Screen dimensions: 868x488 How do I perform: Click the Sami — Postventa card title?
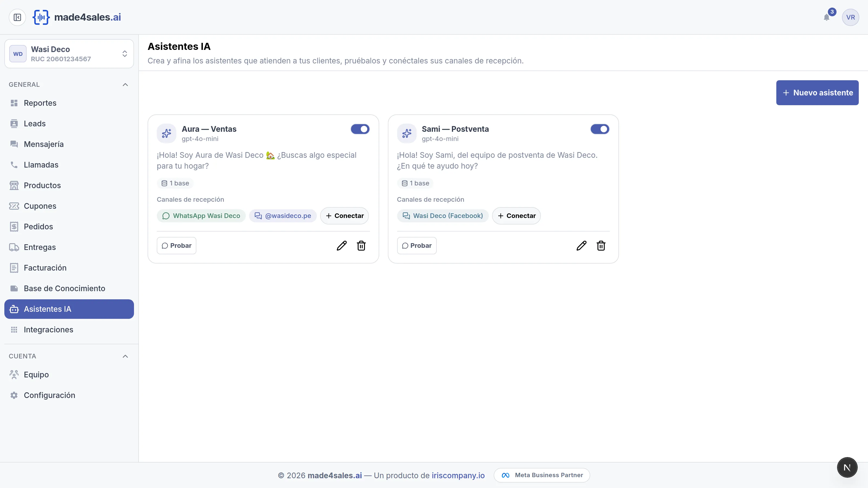click(x=455, y=129)
